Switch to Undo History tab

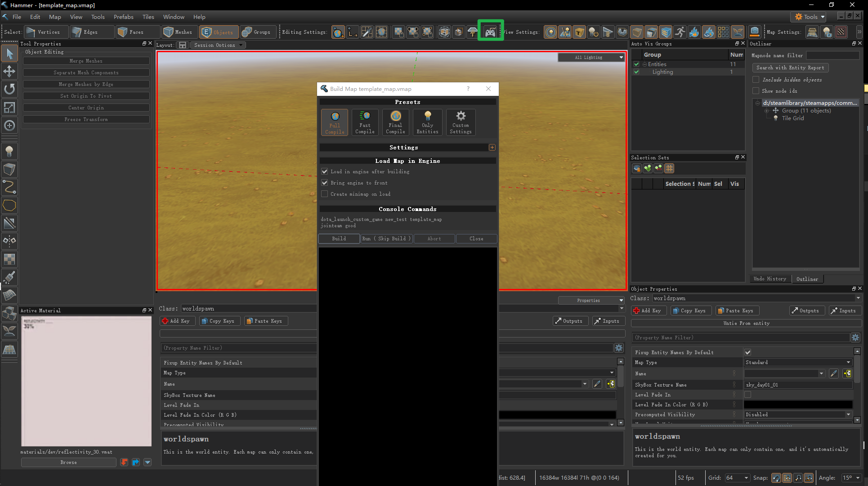770,279
